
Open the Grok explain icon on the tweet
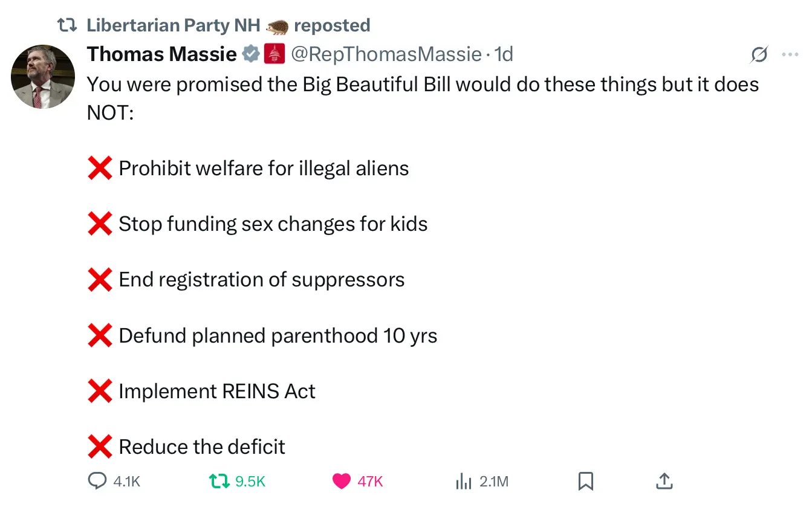coord(759,55)
